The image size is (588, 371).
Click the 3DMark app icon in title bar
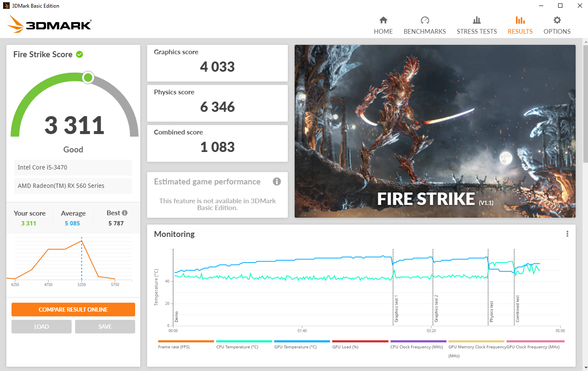click(6, 6)
